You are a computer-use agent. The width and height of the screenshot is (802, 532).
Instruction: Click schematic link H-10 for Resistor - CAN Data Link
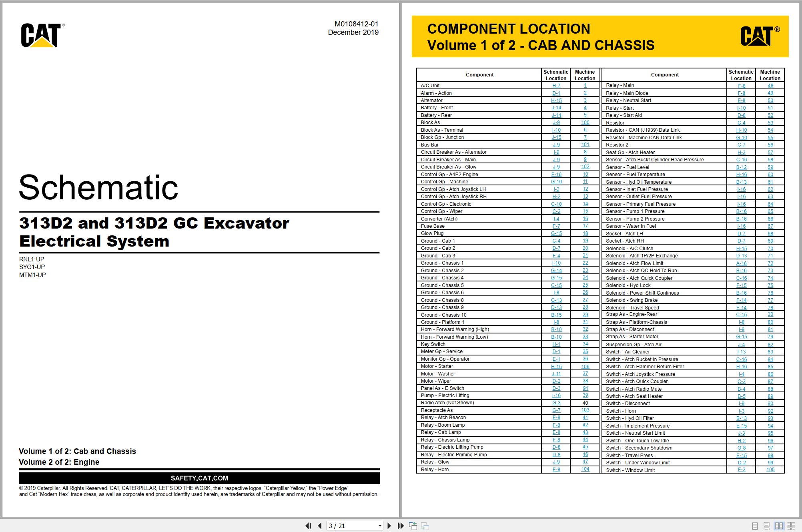pos(741,130)
